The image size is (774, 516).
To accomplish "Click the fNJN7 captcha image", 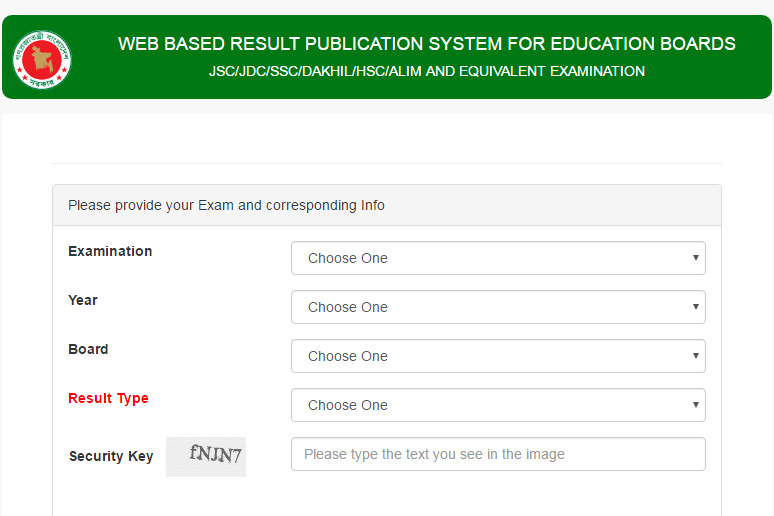I will (206, 456).
